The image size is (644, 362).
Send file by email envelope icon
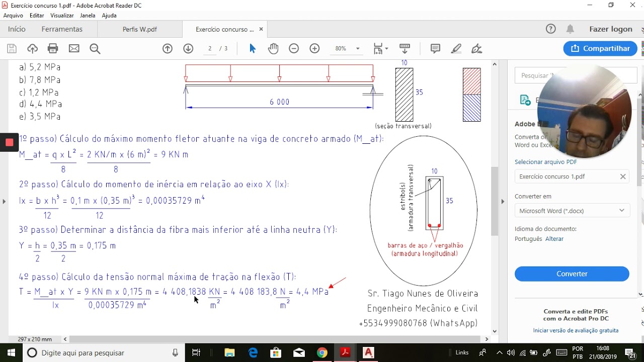[x=74, y=49]
